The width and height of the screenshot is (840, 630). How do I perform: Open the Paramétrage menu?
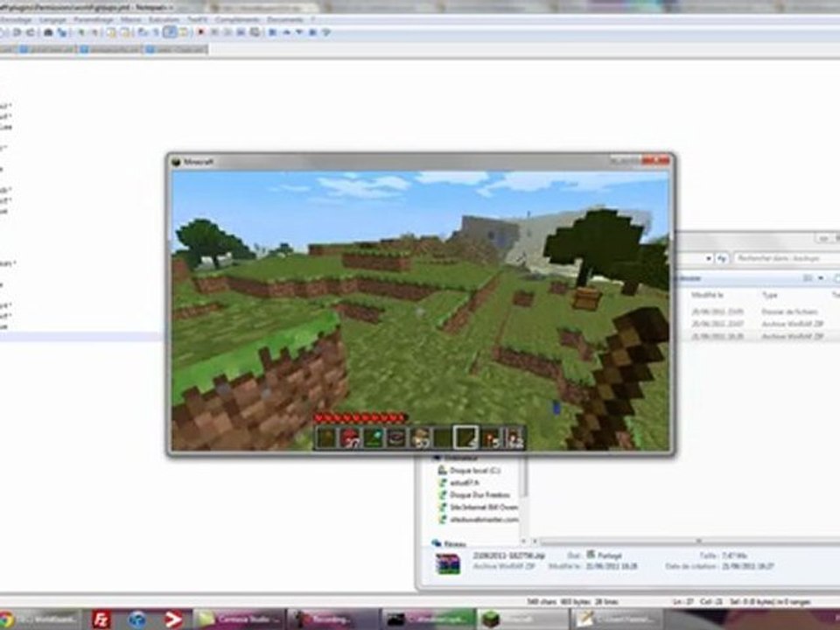click(x=93, y=20)
